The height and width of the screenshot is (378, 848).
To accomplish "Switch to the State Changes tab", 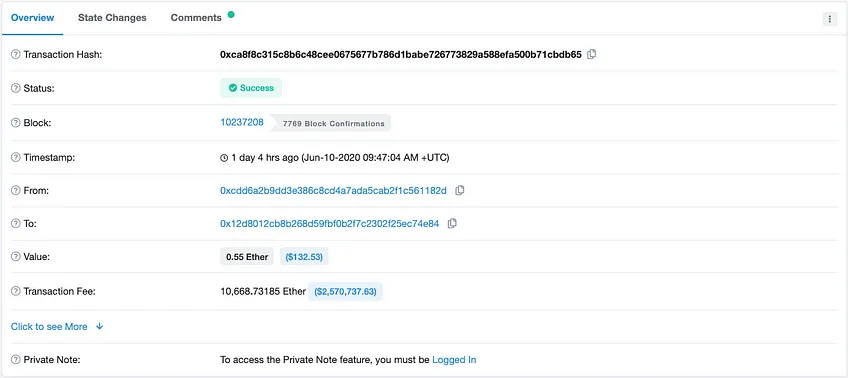I will tap(112, 18).
